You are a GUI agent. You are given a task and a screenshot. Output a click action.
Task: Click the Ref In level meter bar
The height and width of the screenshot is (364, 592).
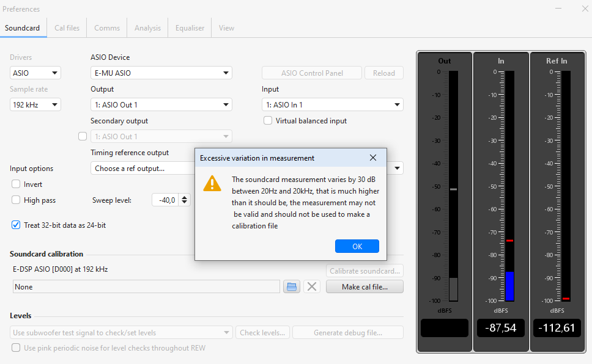(x=566, y=186)
